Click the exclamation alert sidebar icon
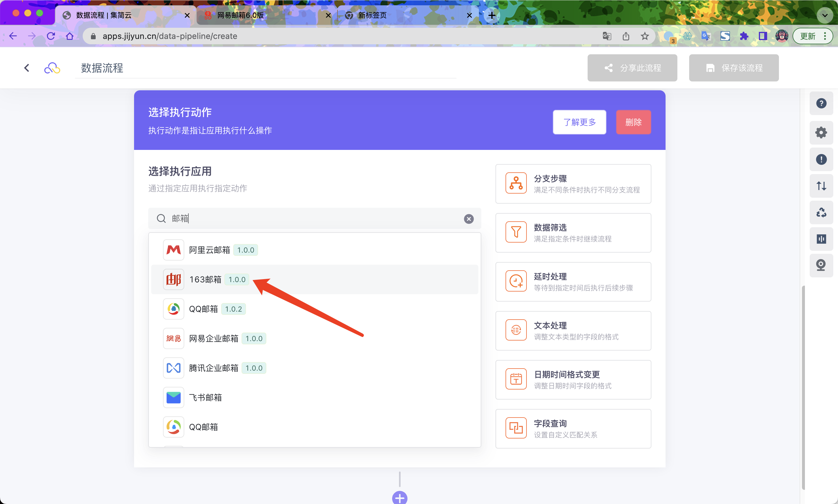 coord(821,159)
